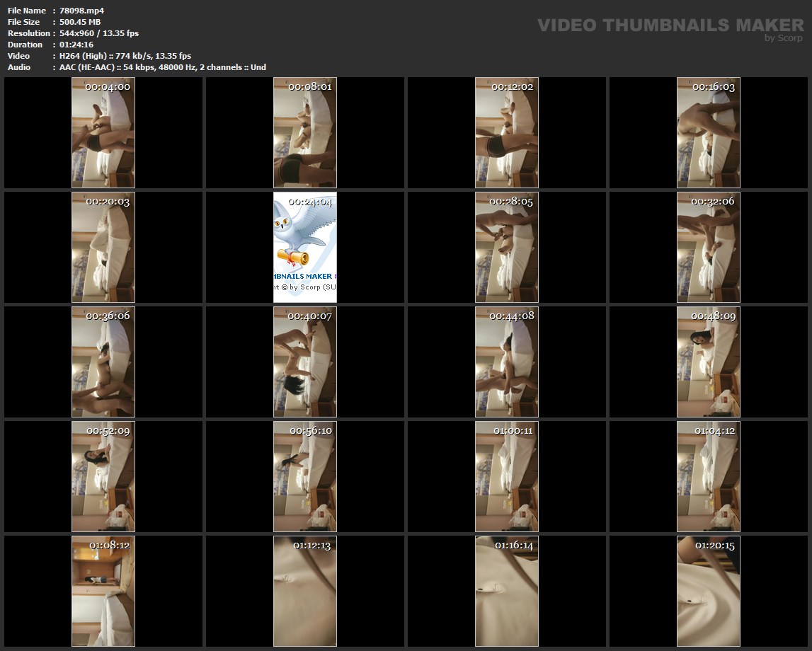
Task: Click the thumbnail at 00:36:06
Action: point(103,362)
